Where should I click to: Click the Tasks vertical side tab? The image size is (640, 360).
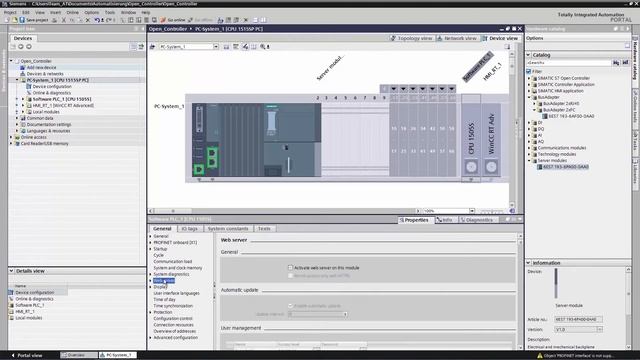pos(636,143)
